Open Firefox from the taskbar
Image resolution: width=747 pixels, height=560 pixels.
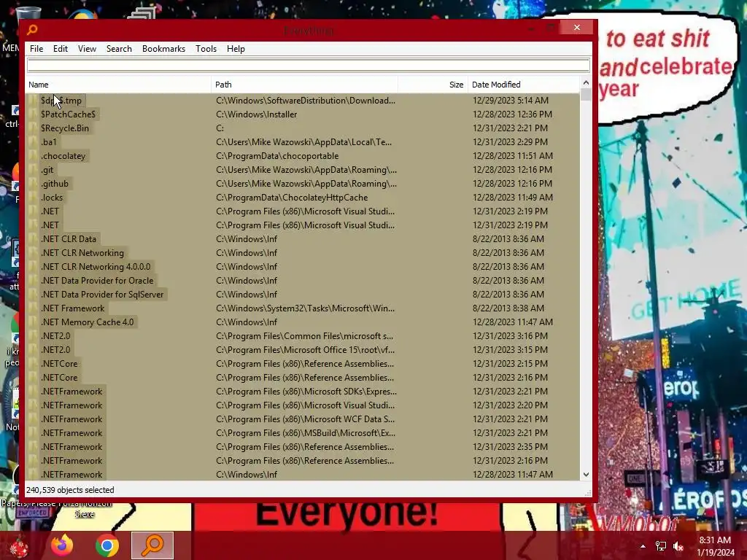click(x=62, y=545)
